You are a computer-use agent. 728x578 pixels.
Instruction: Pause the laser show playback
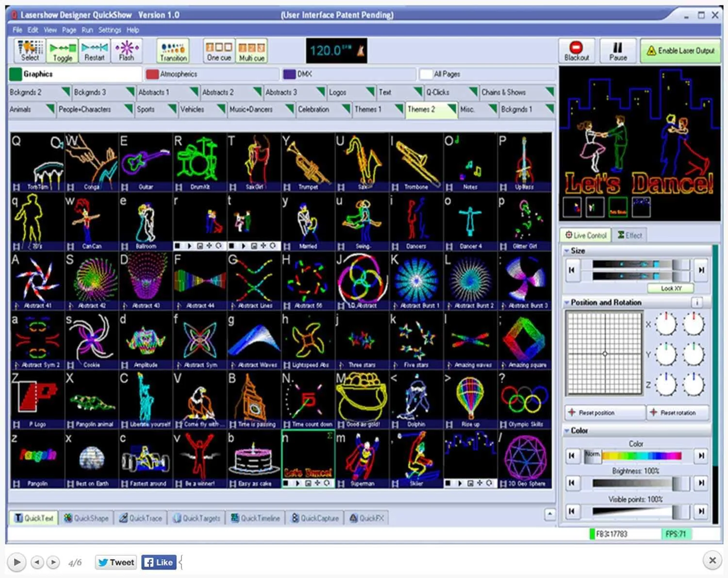point(618,51)
